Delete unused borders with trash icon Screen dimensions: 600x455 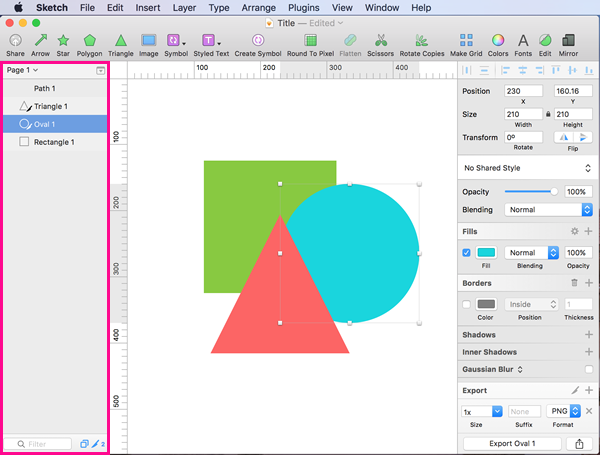coord(574,283)
